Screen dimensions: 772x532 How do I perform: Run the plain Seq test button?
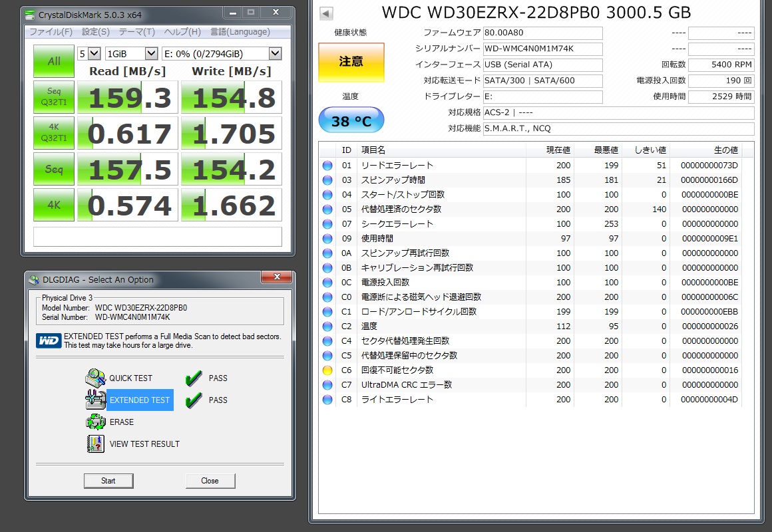tap(54, 169)
